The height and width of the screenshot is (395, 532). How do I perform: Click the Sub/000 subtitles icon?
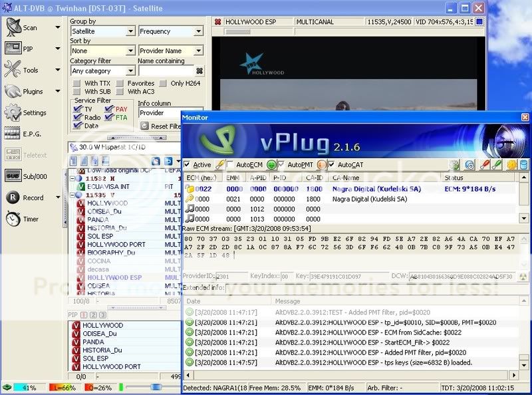click(x=13, y=176)
